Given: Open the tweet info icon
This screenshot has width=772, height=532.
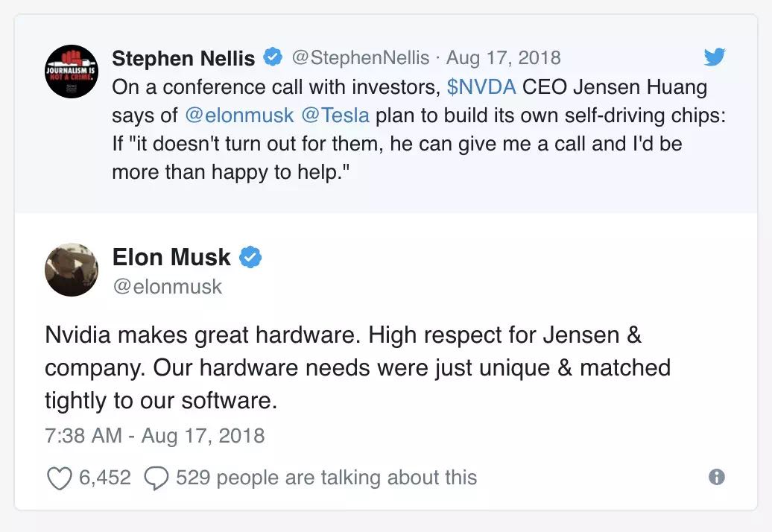Looking at the screenshot, I should (x=717, y=477).
